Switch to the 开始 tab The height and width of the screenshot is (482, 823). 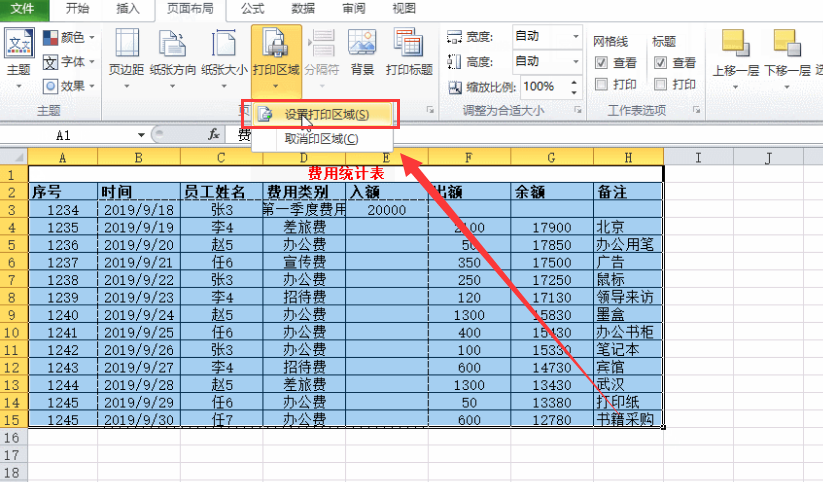point(78,8)
